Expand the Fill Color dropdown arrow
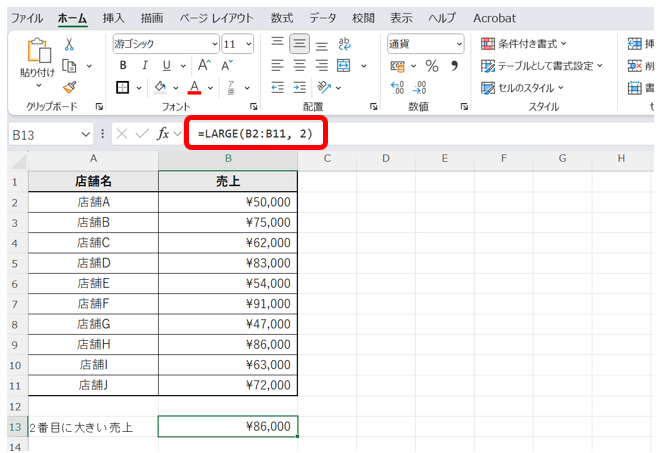This screenshot has width=661, height=453. (176, 88)
